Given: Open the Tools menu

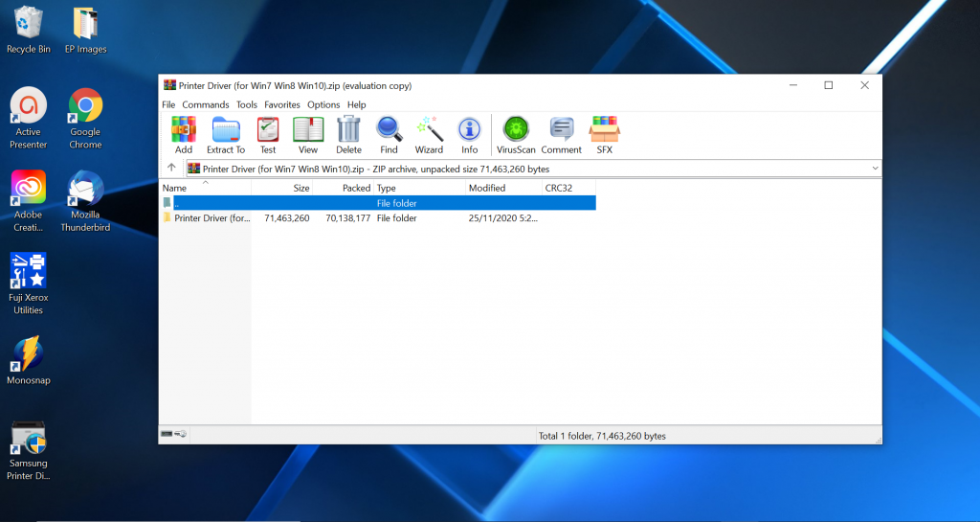Looking at the screenshot, I should coord(247,104).
